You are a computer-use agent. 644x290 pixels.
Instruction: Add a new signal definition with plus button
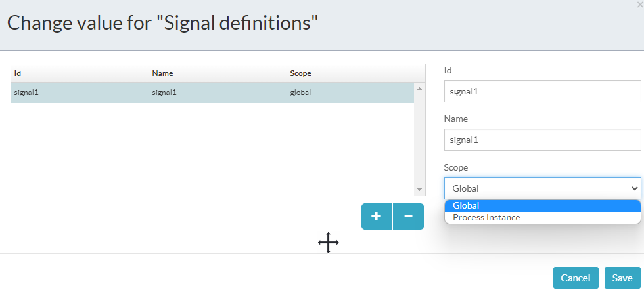377,216
